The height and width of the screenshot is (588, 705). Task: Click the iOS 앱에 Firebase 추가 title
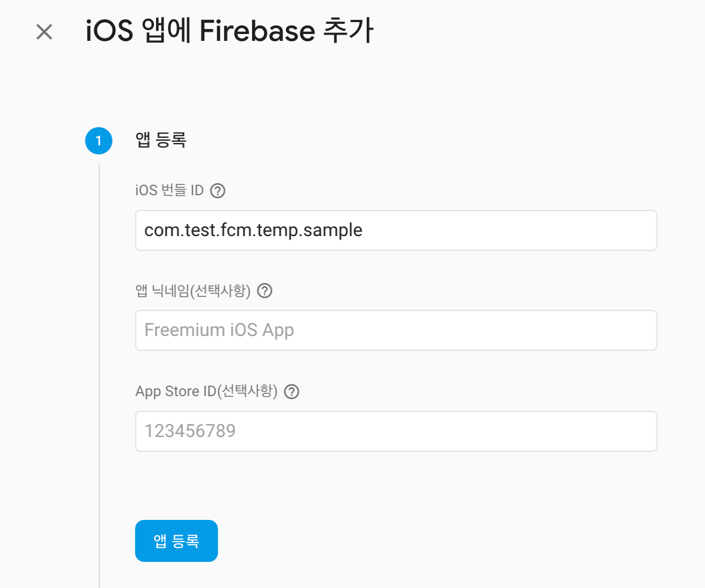point(229,31)
